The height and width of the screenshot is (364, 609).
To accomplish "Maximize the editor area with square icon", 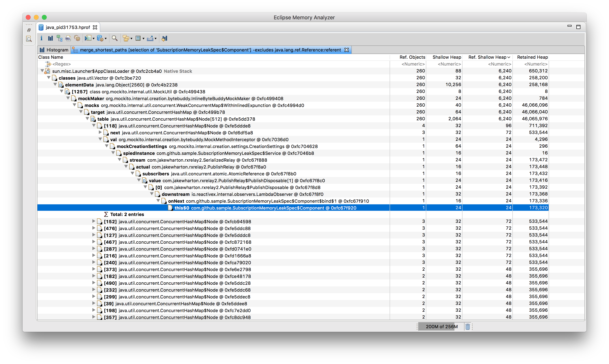I will [x=579, y=27].
